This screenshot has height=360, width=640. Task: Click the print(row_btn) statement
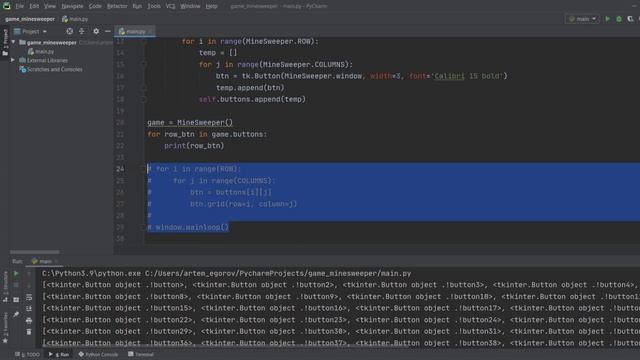click(194, 146)
